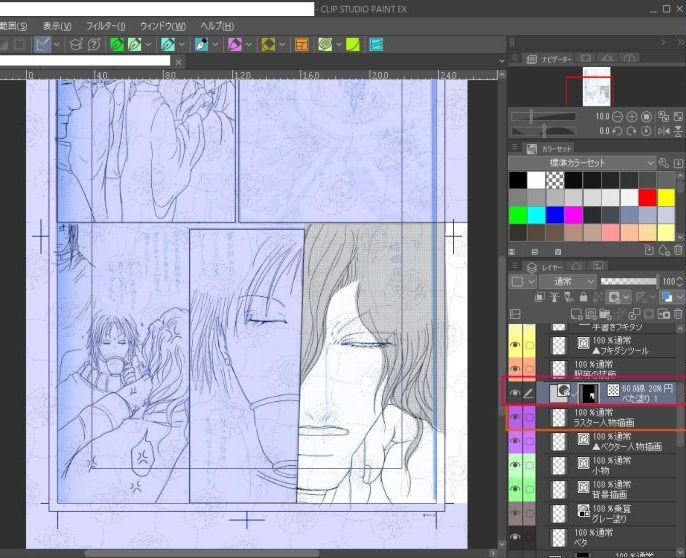Open the 標準カラーセット dropdown

coord(582,163)
